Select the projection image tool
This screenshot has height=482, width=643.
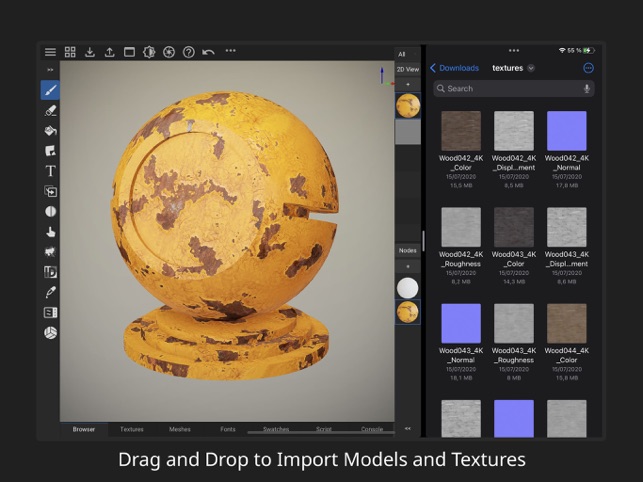(x=50, y=191)
